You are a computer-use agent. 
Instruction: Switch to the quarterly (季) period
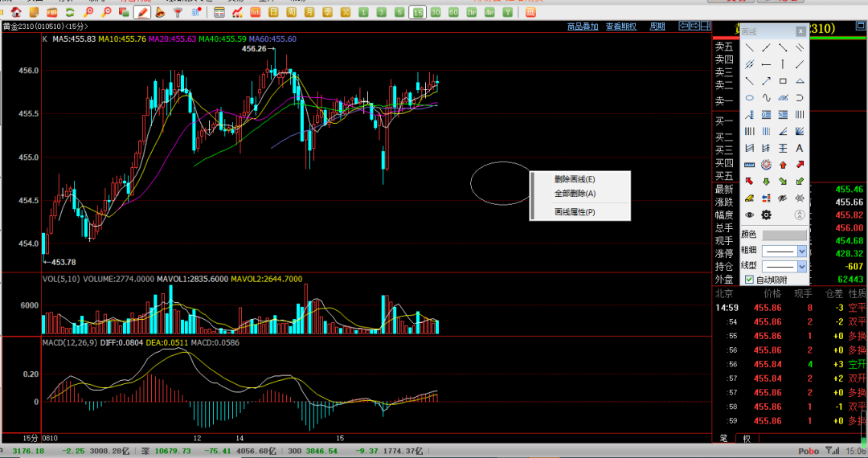328,12
